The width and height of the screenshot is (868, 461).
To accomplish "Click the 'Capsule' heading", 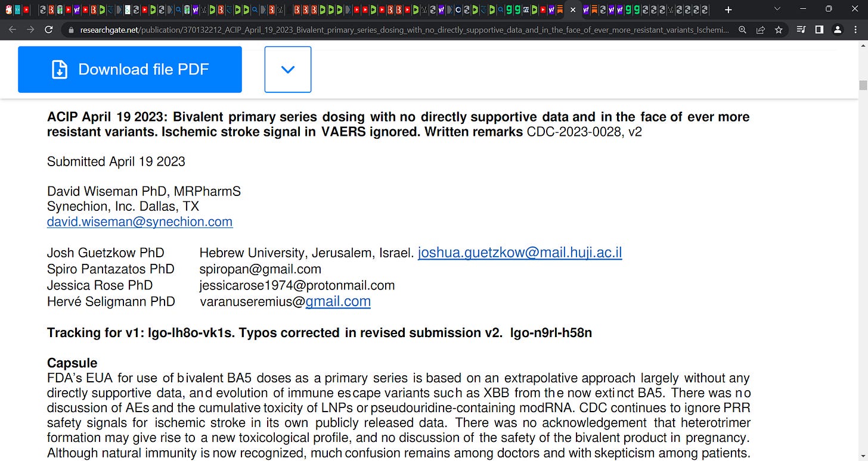I will [72, 363].
